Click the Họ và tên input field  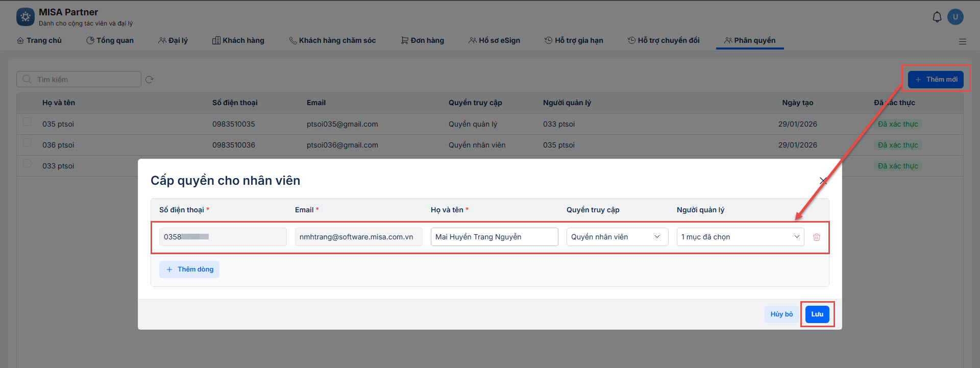click(x=495, y=237)
